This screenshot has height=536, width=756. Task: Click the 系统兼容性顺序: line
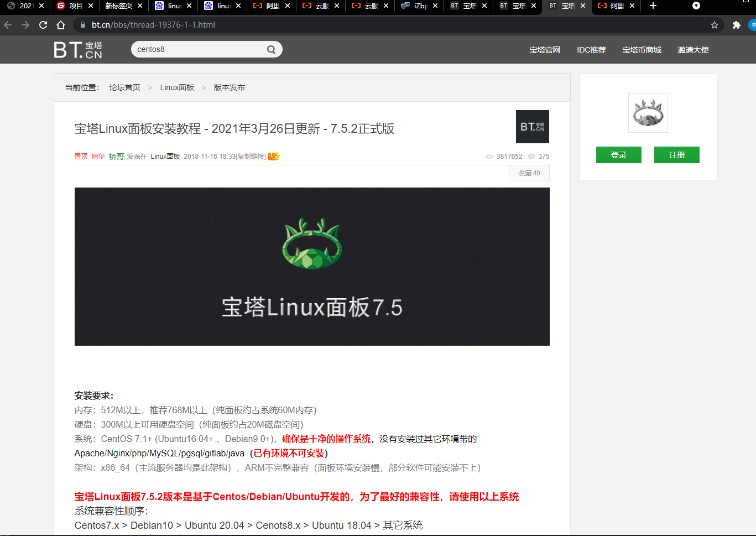111,511
